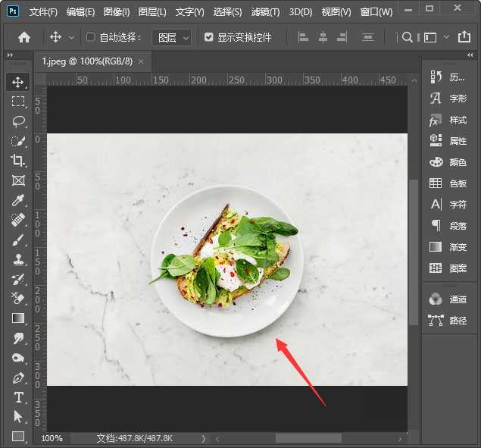Expand the Move tool preset dropdown arrow
Viewport: 481px width, 448px height.
coord(72,37)
